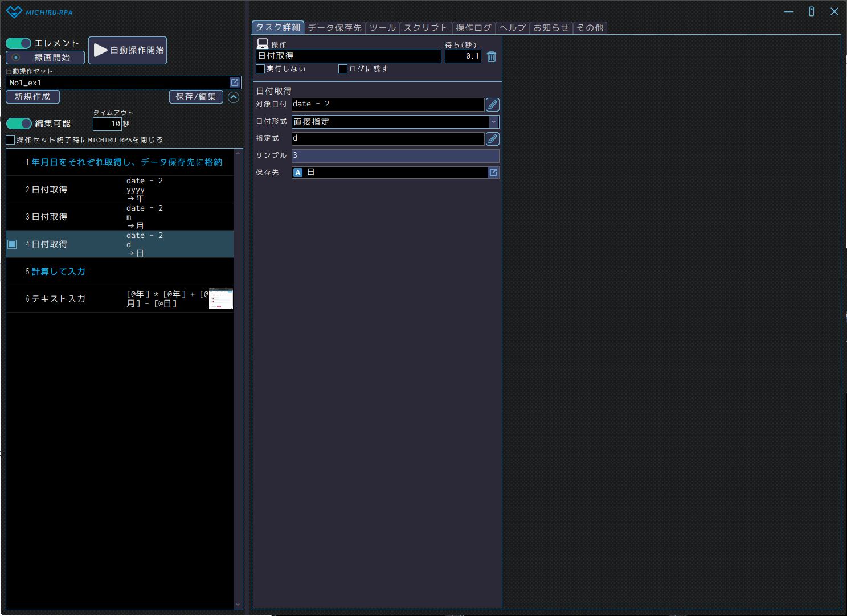
Task: Open the スクリプト tab
Action: 425,28
